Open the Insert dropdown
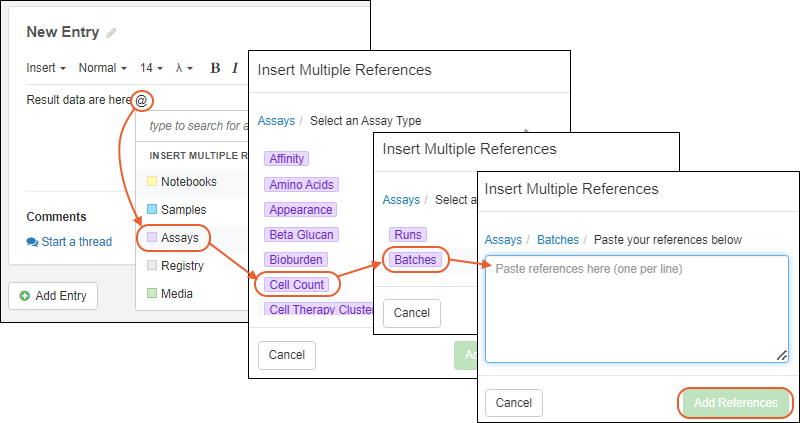 click(x=46, y=68)
